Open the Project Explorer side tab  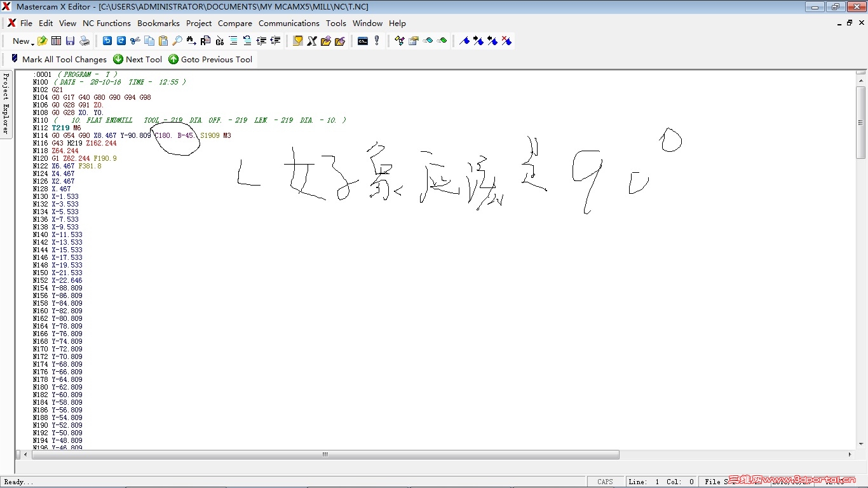(x=6, y=103)
